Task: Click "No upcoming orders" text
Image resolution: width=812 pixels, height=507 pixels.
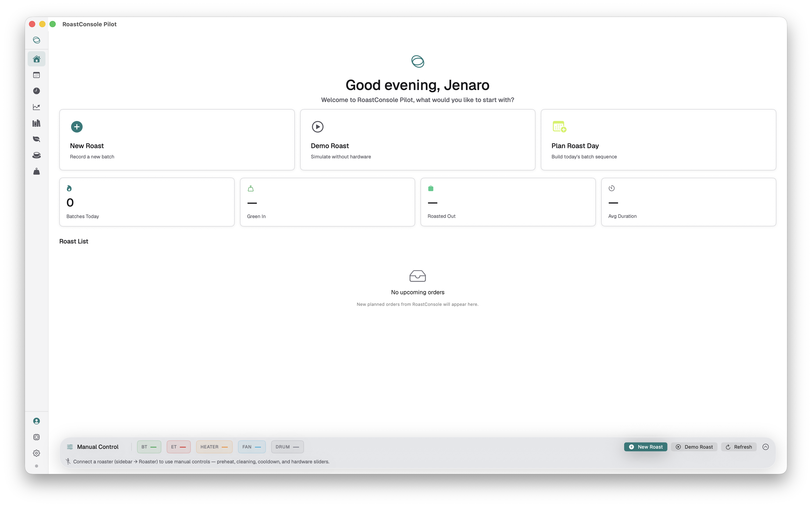Action: tap(418, 292)
